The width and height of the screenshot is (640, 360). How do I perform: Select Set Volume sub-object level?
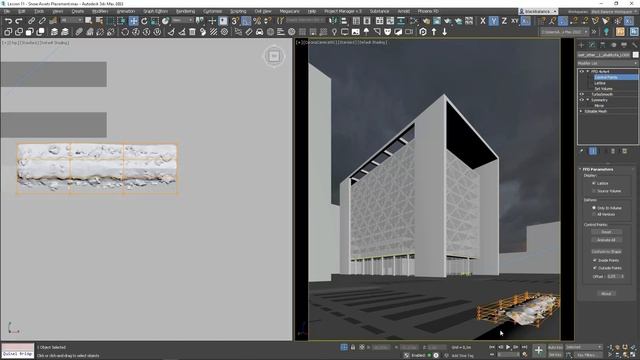[x=603, y=89]
